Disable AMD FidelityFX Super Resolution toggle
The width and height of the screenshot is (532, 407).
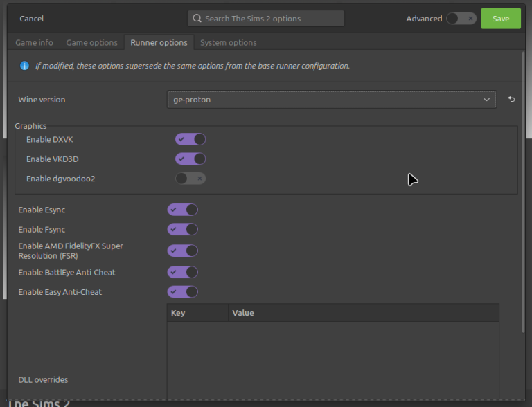pyautogui.click(x=183, y=251)
